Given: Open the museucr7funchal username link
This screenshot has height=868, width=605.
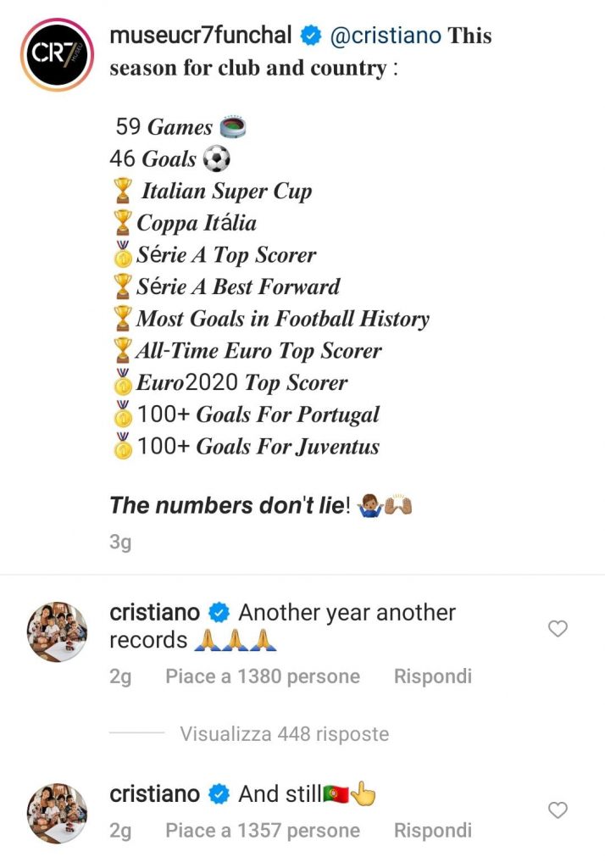Looking at the screenshot, I should tap(202, 36).
